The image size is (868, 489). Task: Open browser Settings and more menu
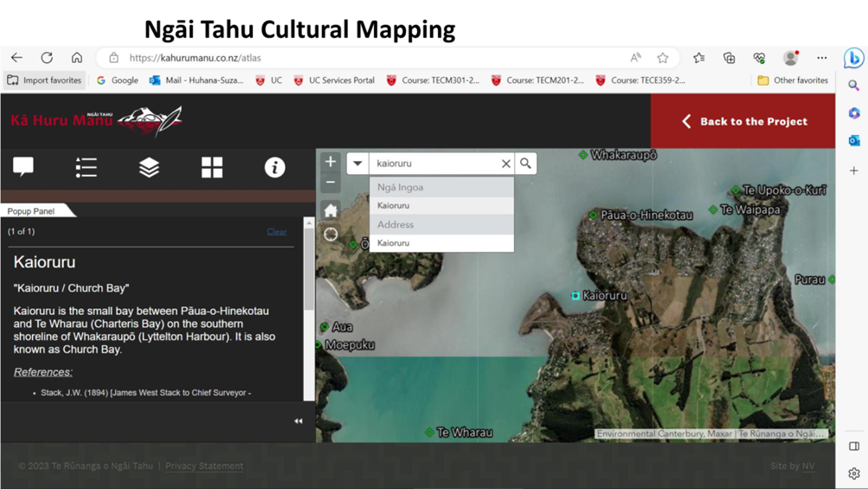point(822,58)
